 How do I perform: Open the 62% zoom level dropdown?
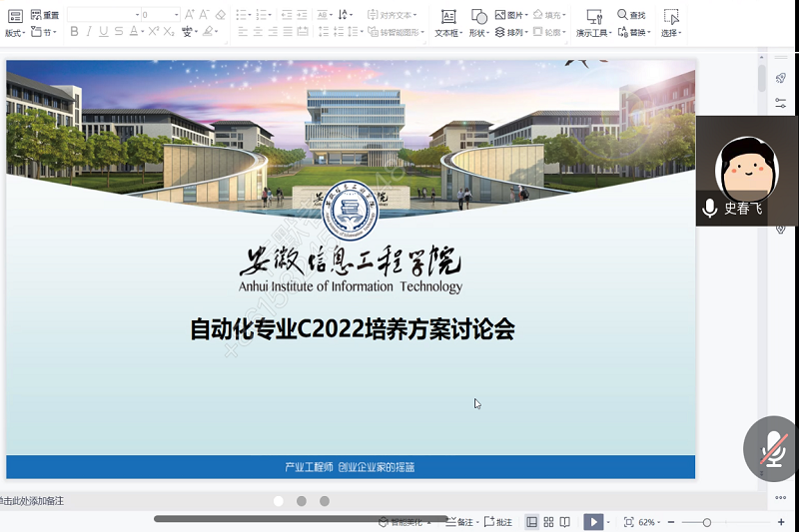[649, 522]
